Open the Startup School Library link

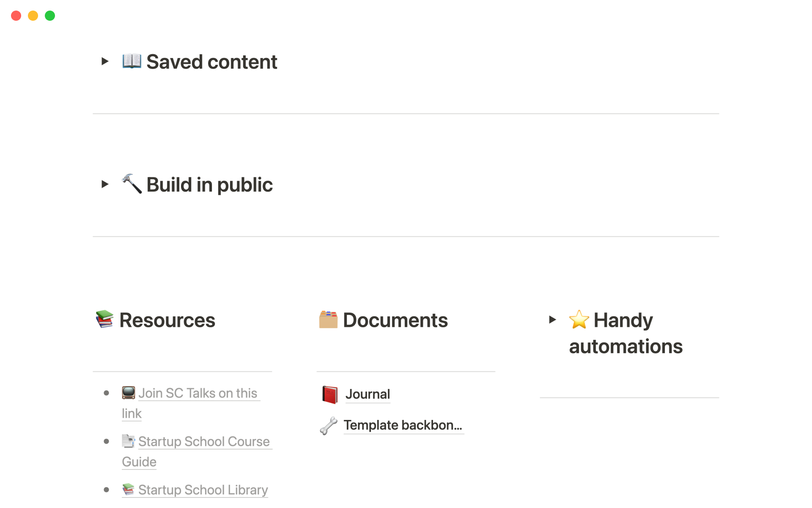tap(203, 490)
